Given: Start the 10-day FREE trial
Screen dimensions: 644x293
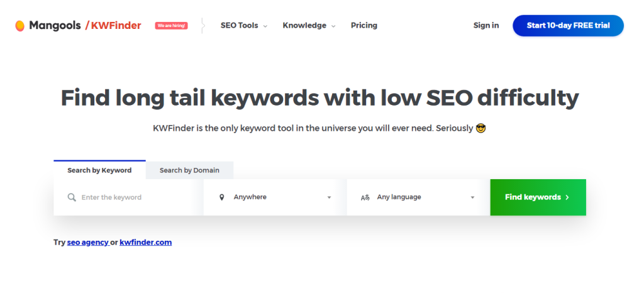Looking at the screenshot, I should point(568,25).
